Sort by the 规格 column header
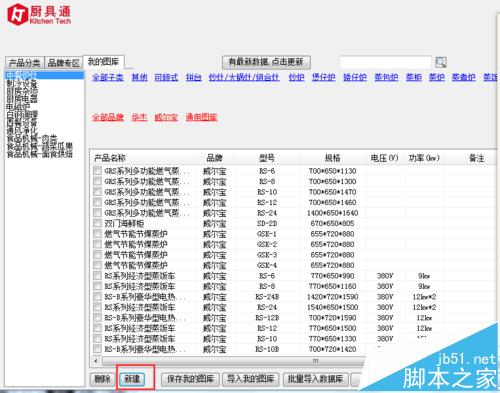The width and height of the screenshot is (500, 393). point(332,158)
